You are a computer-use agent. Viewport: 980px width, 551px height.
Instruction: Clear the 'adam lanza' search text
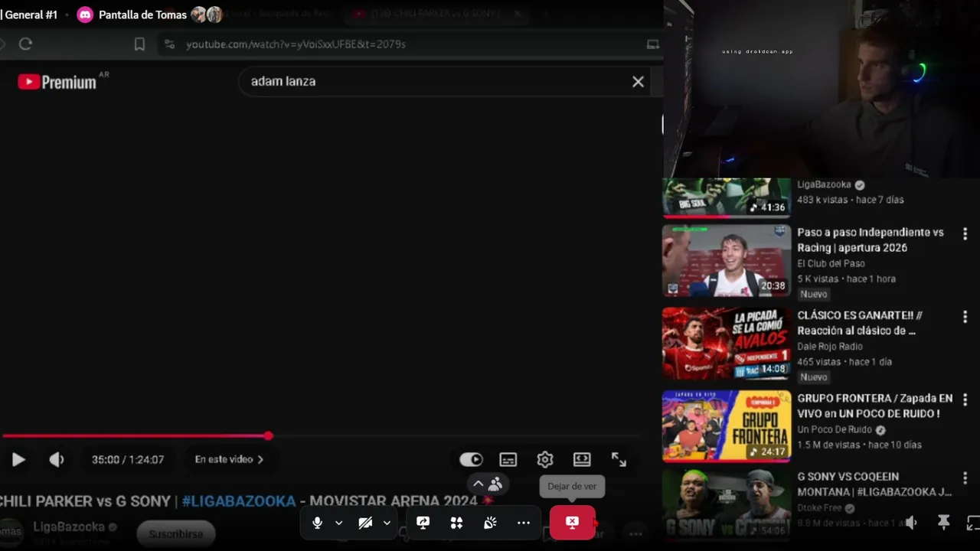click(638, 81)
